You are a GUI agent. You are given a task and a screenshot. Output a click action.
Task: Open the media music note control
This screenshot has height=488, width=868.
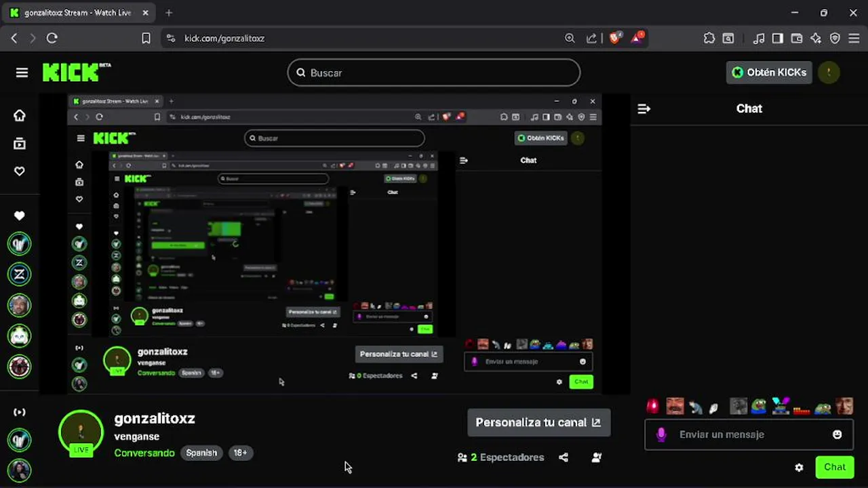pyautogui.click(x=759, y=38)
